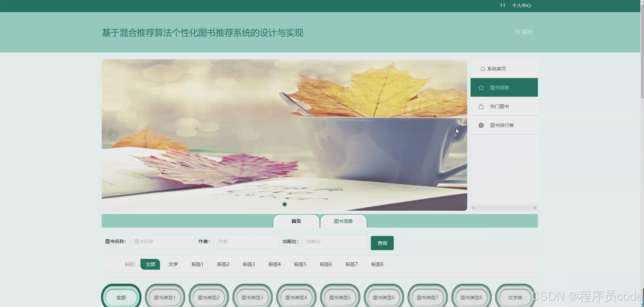This screenshot has height=307, width=644.
Task: Click the carousel banner image
Action: (x=284, y=135)
